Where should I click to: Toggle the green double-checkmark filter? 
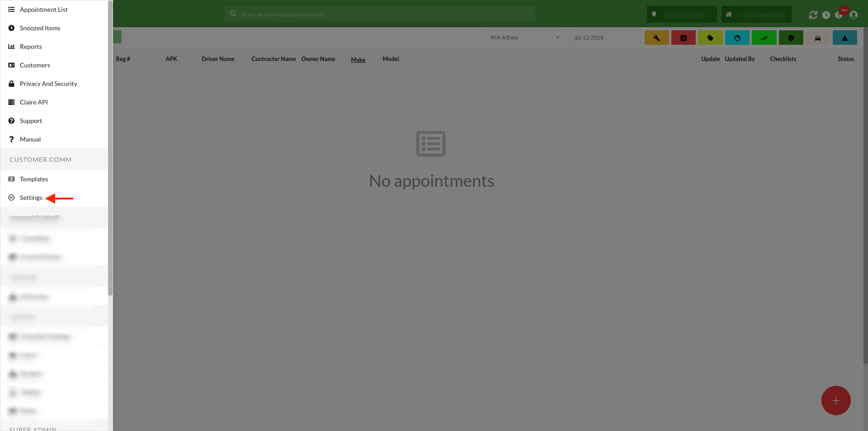[764, 38]
